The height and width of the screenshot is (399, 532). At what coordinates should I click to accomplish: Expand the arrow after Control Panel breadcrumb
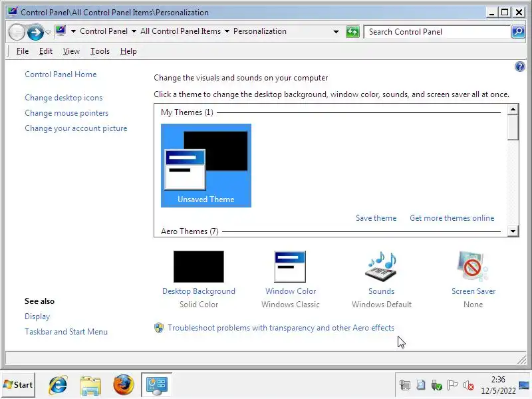[x=134, y=31]
